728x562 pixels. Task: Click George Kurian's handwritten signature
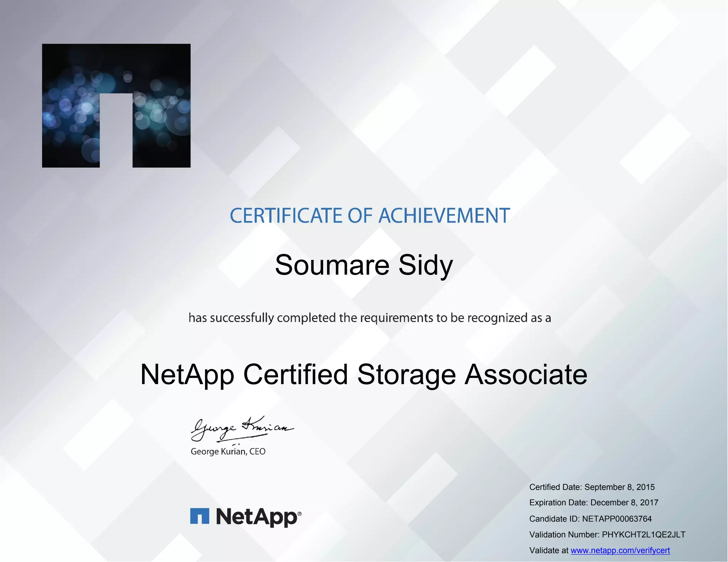[242, 428]
